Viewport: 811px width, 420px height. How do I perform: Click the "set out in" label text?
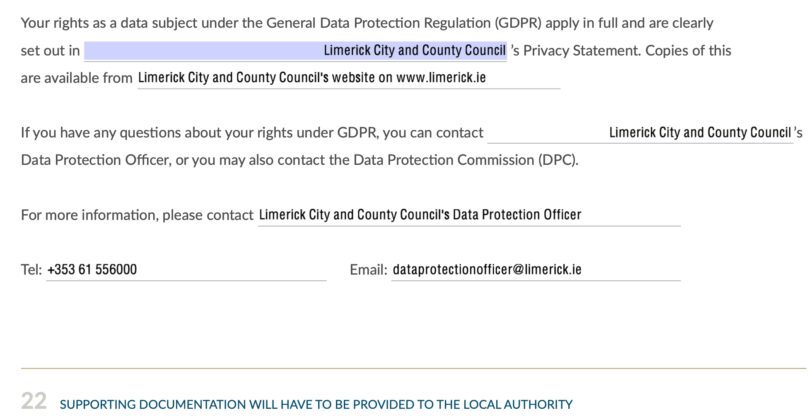[x=50, y=51]
